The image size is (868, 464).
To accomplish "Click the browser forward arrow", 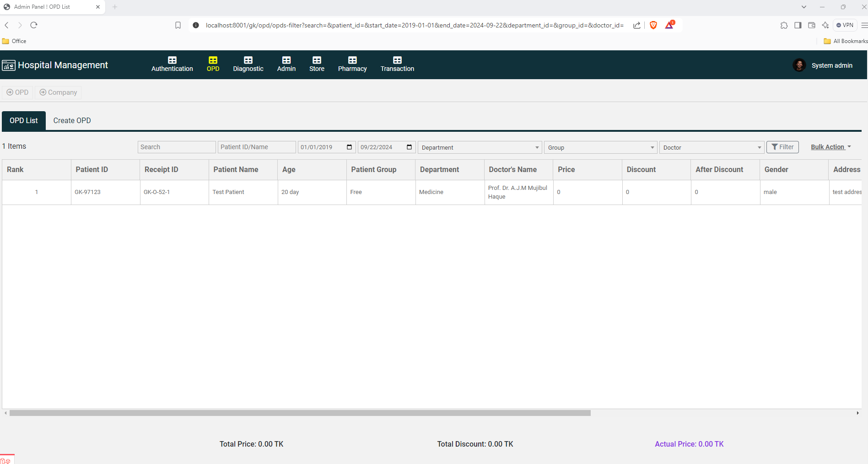I will click(20, 25).
